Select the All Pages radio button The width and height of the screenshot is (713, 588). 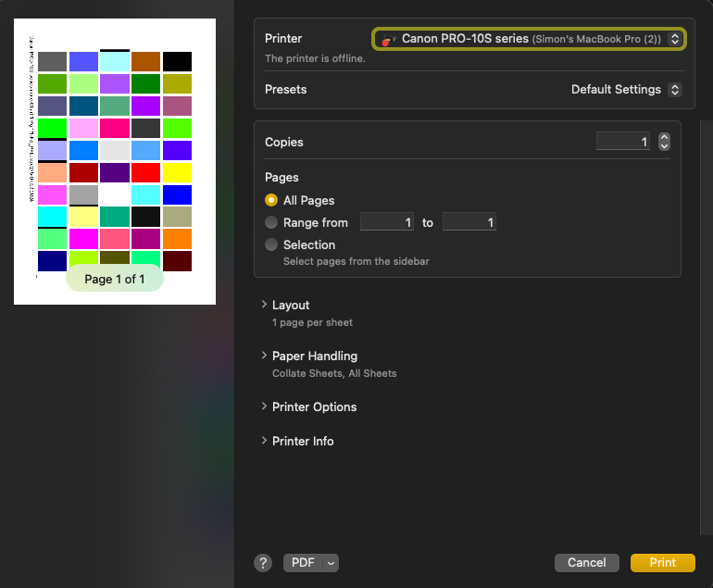click(x=271, y=200)
